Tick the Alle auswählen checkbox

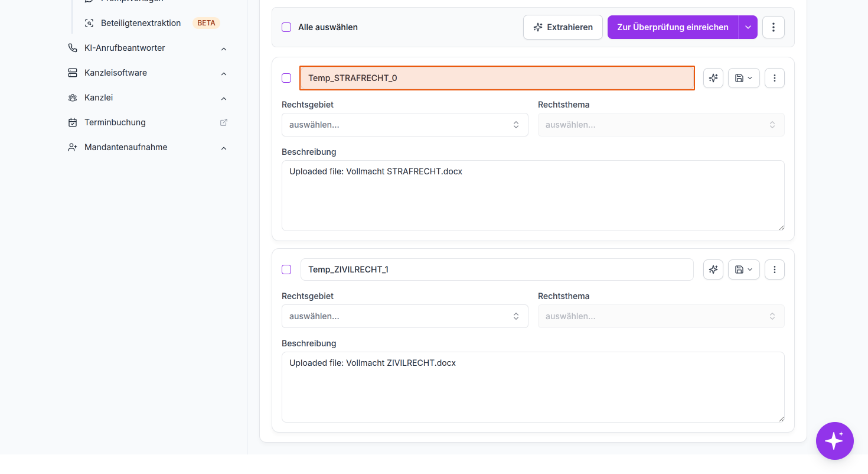coord(286,27)
